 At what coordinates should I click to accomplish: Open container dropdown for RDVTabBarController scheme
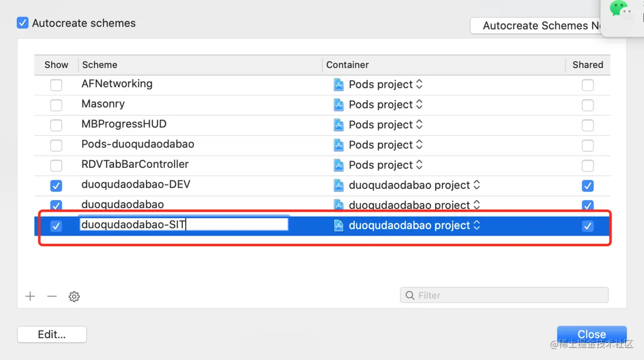[419, 165]
